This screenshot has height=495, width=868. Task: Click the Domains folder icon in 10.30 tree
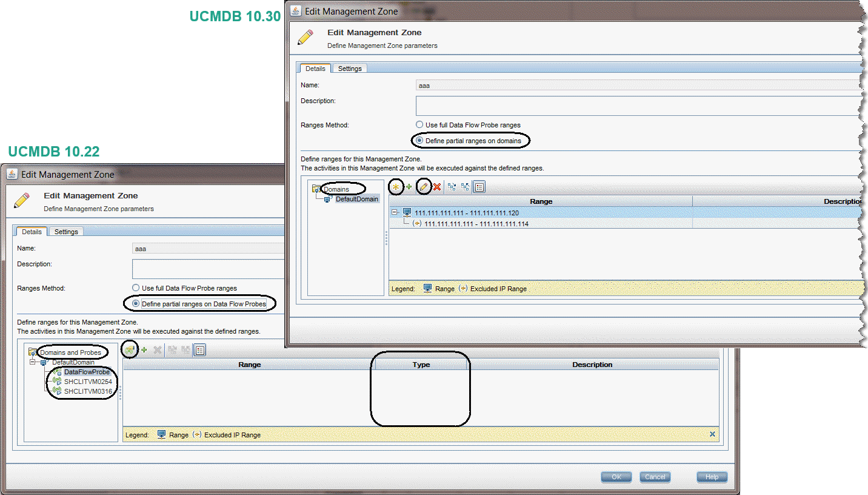coord(316,189)
